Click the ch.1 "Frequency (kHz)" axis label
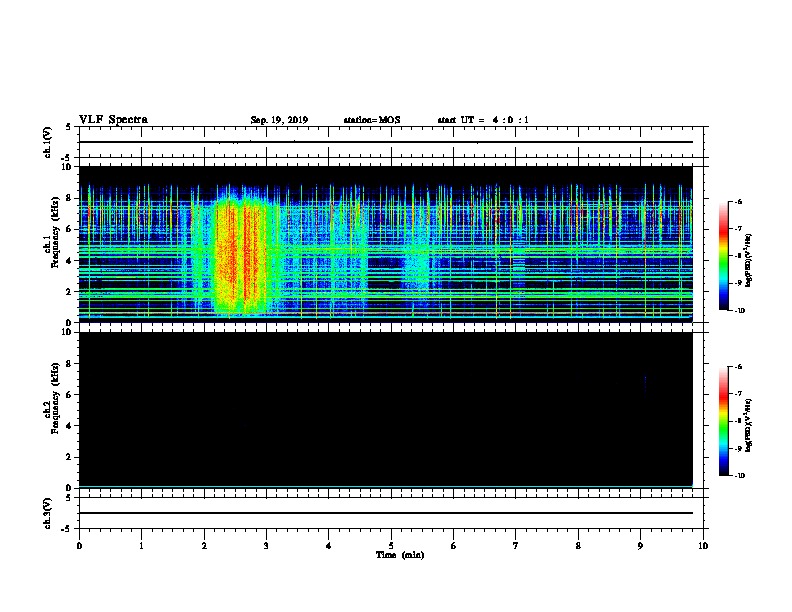The image size is (792, 612). coord(55,232)
